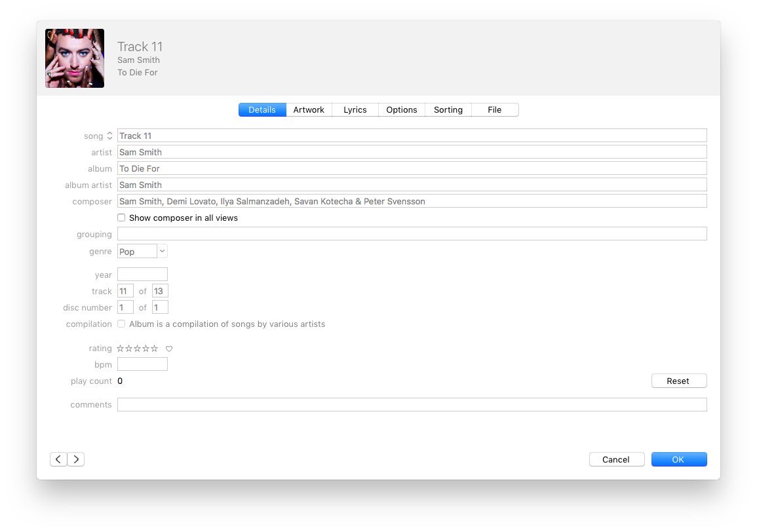Click the disc number first field
The width and height of the screenshot is (757, 532).
(125, 307)
